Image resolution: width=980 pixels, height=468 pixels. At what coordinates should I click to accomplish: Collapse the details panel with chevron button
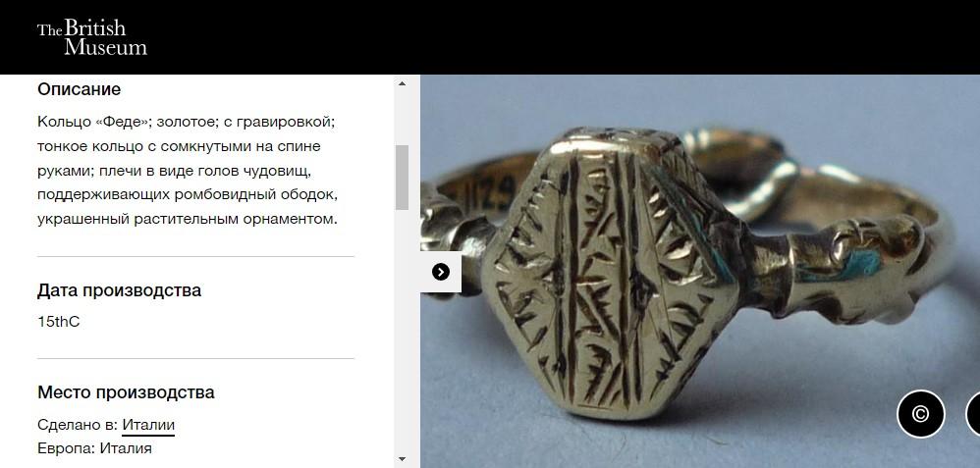[x=441, y=272]
